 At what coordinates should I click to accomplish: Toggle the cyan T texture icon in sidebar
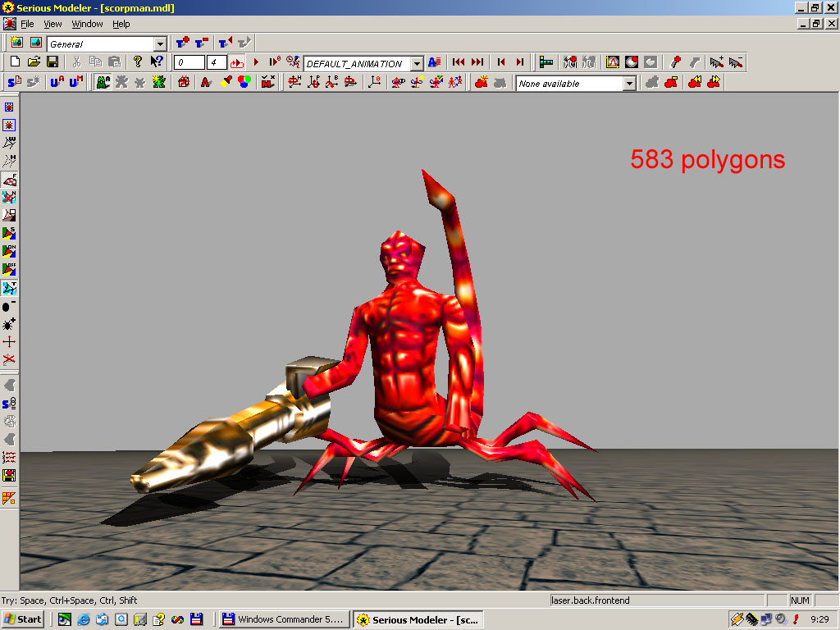click(x=9, y=288)
